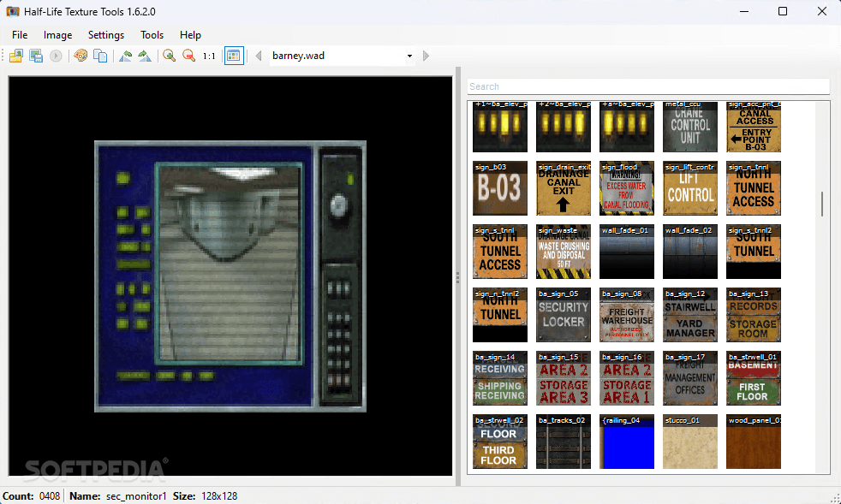Select the sign_n_tnnl2 North Tunnel thumbnail
841x504 pixels.
click(500, 315)
